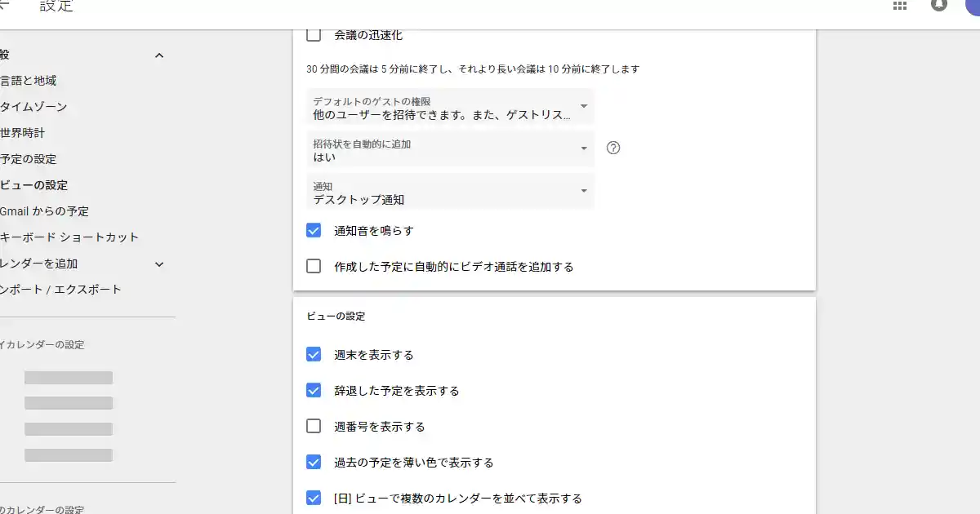
Task: Toggle 過去の予定を薄い色で表示する checkbox
Action: [x=314, y=462]
